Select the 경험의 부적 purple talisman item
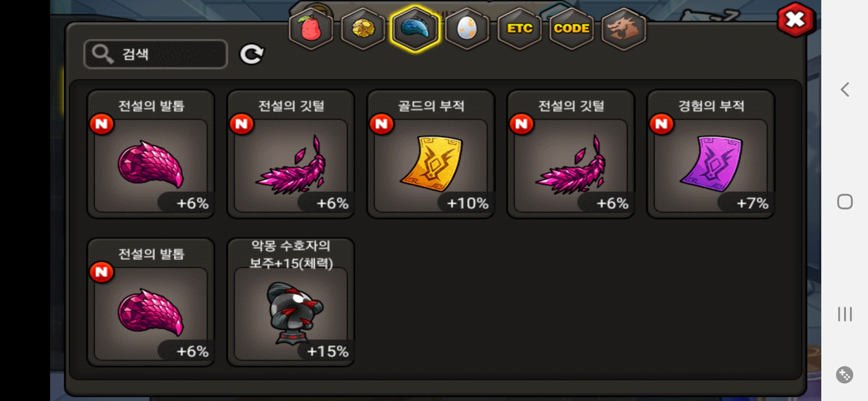The height and width of the screenshot is (401, 868). [x=711, y=154]
